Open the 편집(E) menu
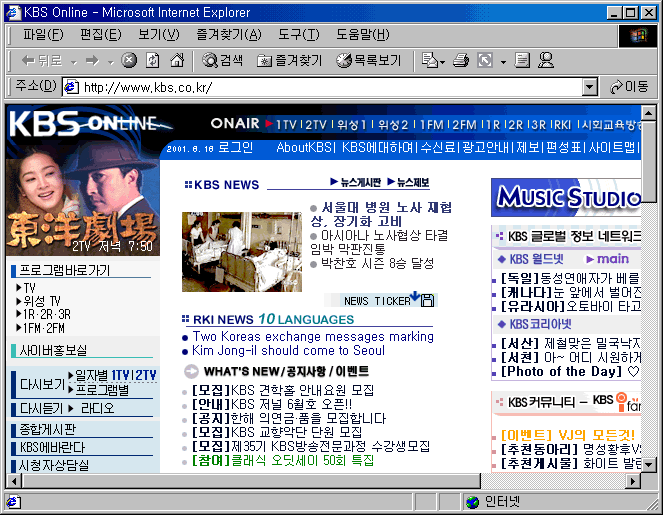The height and width of the screenshot is (515, 663). 101,35
